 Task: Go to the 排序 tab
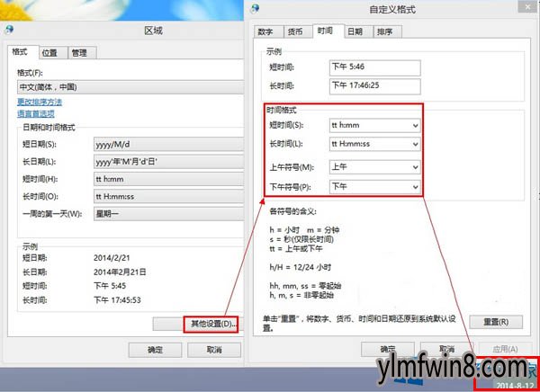[384, 31]
